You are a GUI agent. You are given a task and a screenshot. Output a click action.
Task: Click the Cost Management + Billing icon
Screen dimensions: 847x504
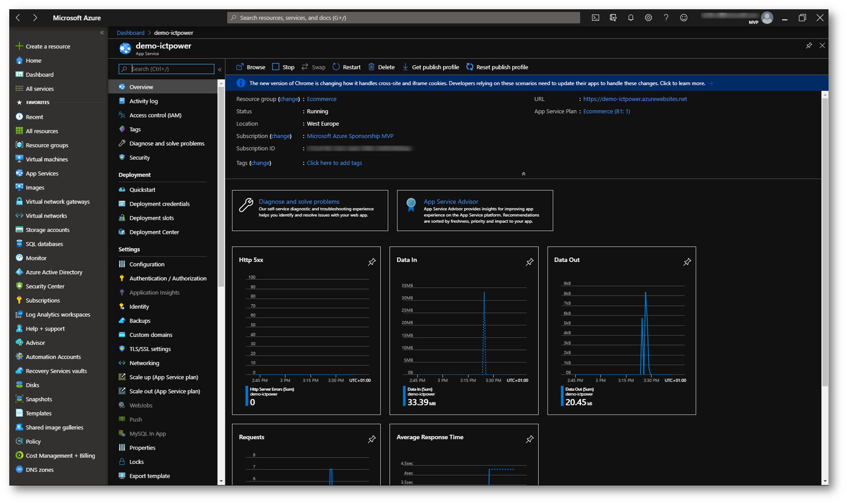click(x=19, y=455)
